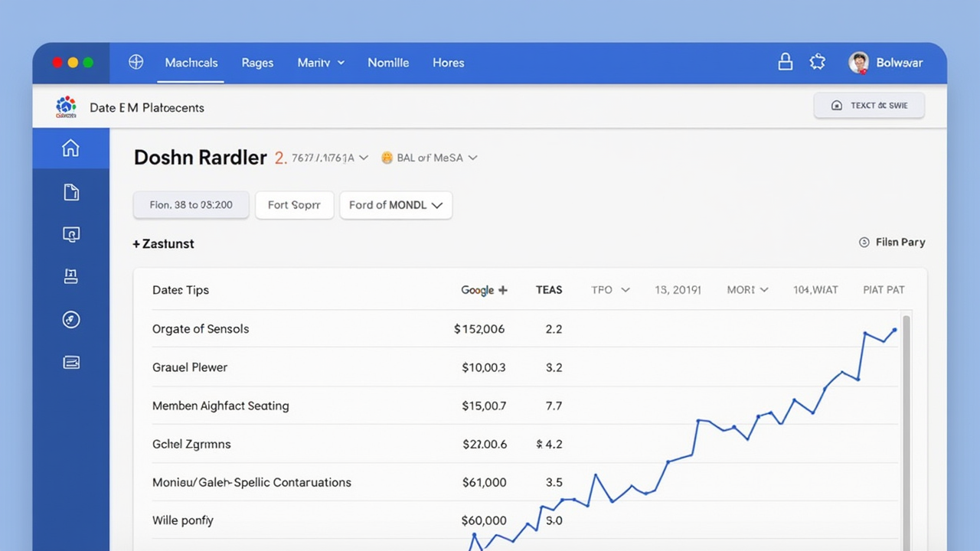Click the Doshn Rardler page title
980x551 pixels.
[200, 158]
